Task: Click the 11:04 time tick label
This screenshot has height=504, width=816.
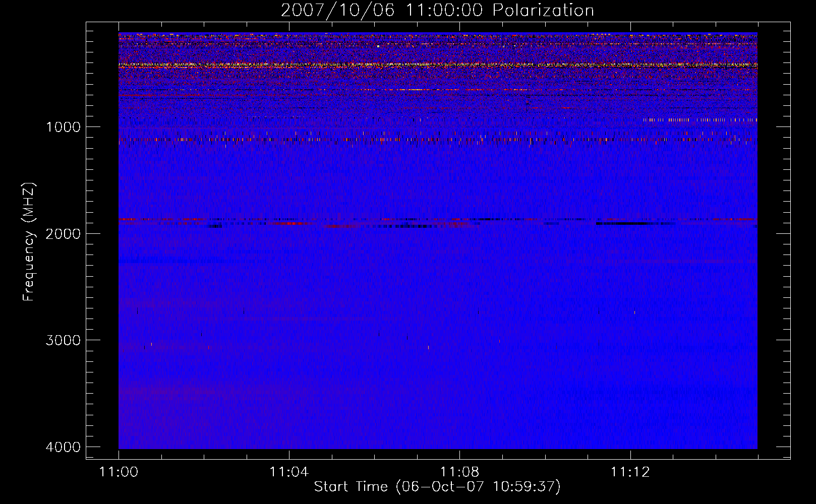Action: click(x=289, y=472)
